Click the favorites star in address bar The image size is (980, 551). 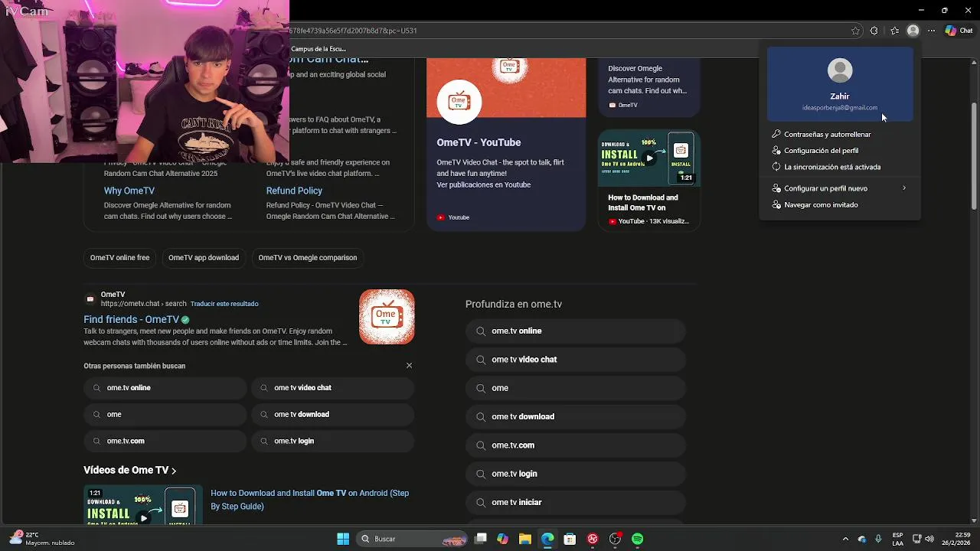855,31
